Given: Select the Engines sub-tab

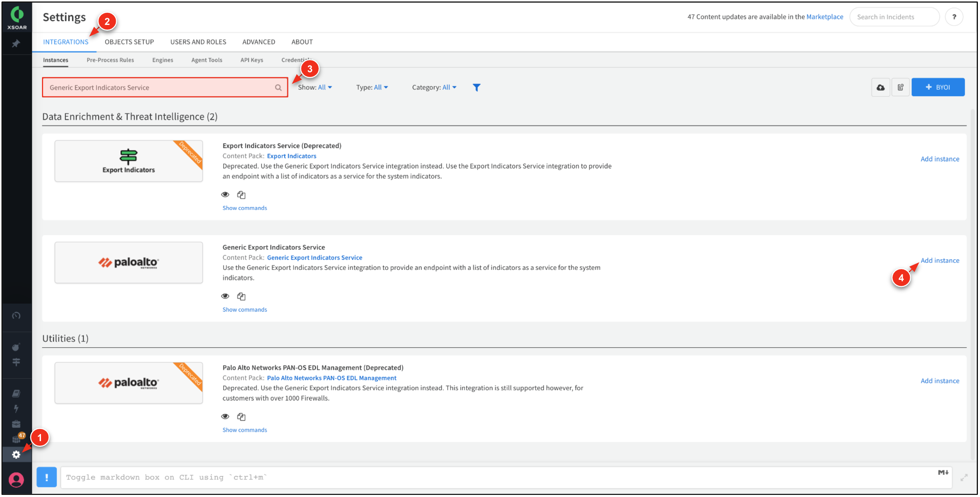Looking at the screenshot, I should click(x=162, y=60).
